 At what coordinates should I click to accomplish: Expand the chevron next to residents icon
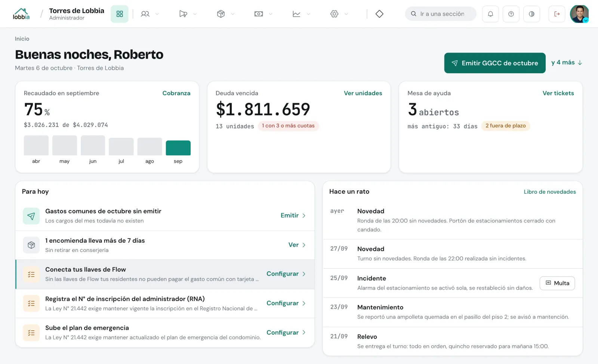(157, 14)
